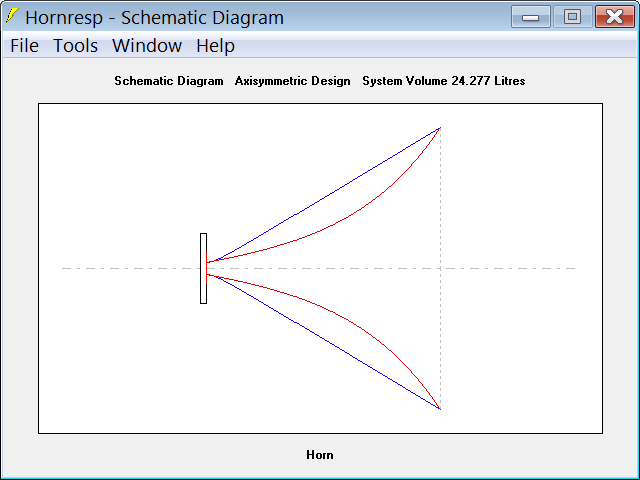Open the Help menu
640x480 pixels.
216,45
